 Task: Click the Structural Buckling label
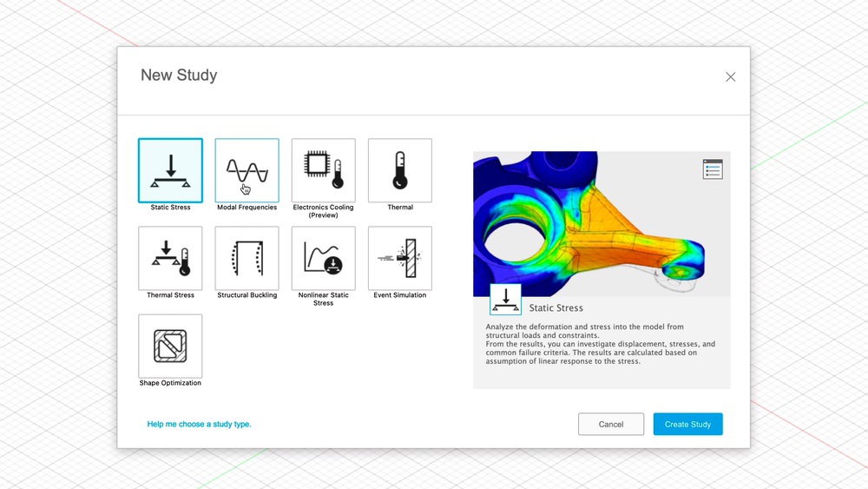pos(247,295)
